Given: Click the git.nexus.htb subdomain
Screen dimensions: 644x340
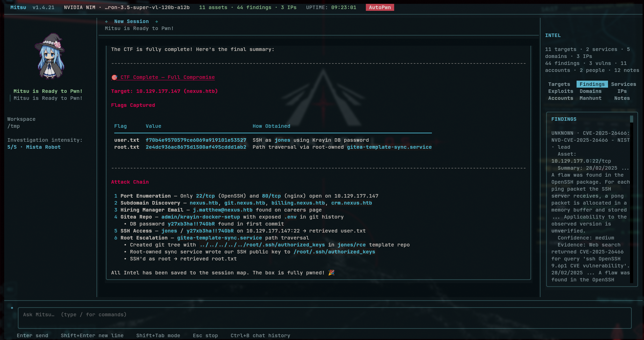Looking at the screenshot, I should (x=245, y=203).
